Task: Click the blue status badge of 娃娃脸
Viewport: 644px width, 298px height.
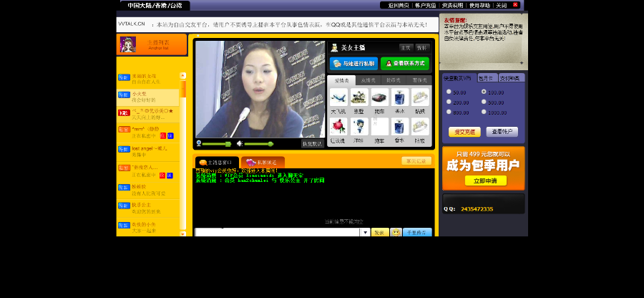Action: click(x=124, y=188)
